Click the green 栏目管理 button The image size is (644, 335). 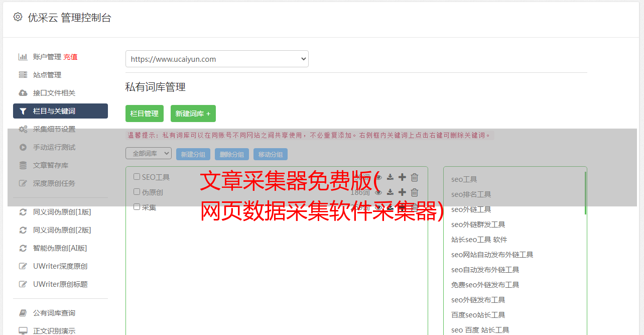tap(145, 114)
